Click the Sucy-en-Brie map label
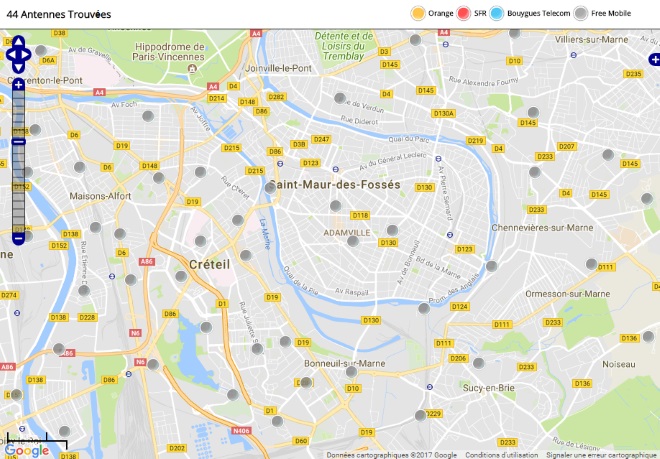660x459 pixels. coord(489,388)
